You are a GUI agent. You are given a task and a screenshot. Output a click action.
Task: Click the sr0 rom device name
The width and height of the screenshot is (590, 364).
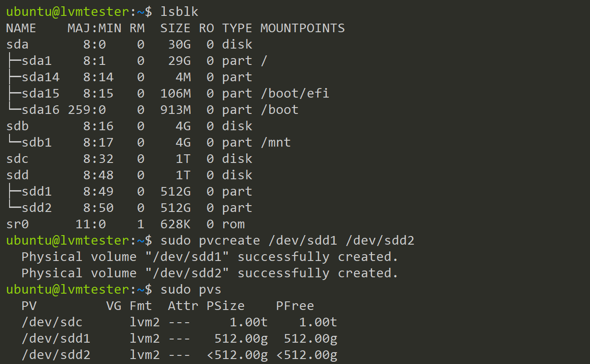[x=17, y=224]
